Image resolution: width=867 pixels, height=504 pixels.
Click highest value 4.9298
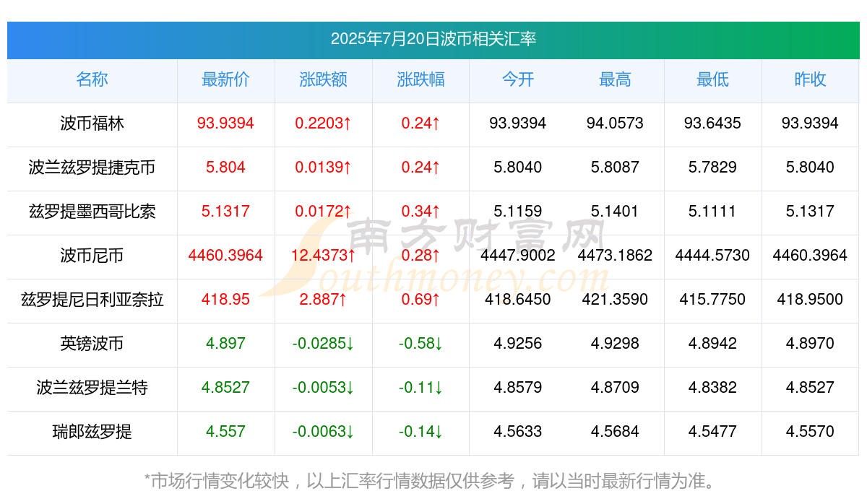(x=615, y=344)
